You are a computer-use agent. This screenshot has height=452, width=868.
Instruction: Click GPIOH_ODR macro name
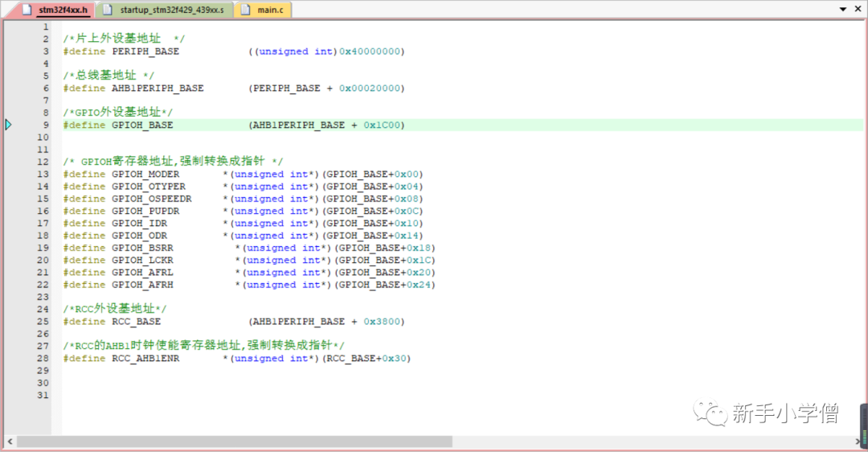(x=140, y=236)
